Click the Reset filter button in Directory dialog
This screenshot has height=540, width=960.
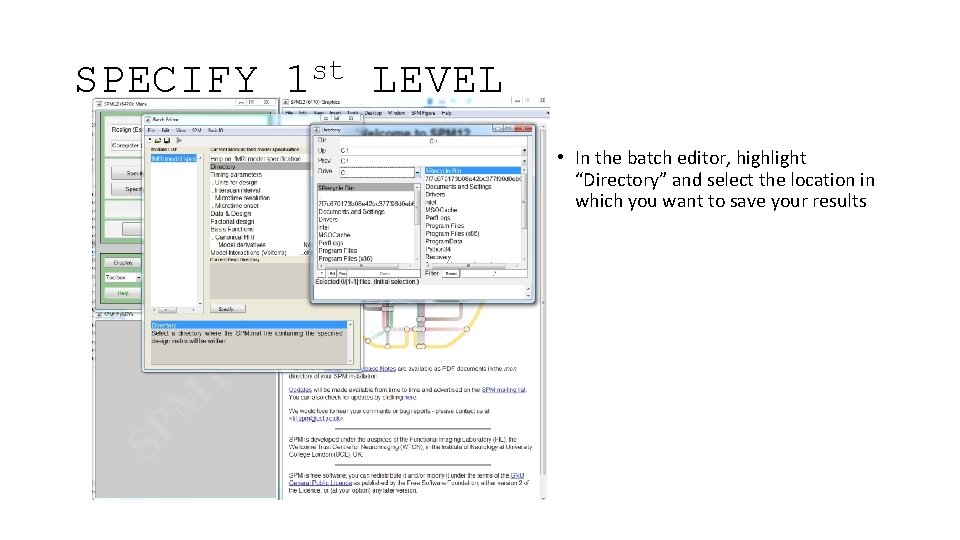(451, 274)
